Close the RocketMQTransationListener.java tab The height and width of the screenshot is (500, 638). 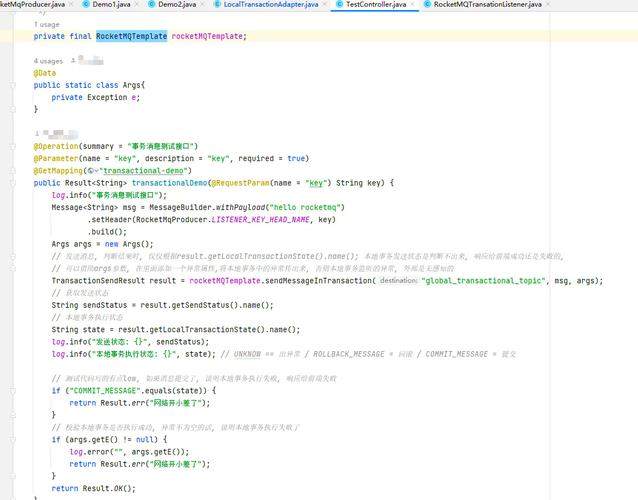[548, 4]
